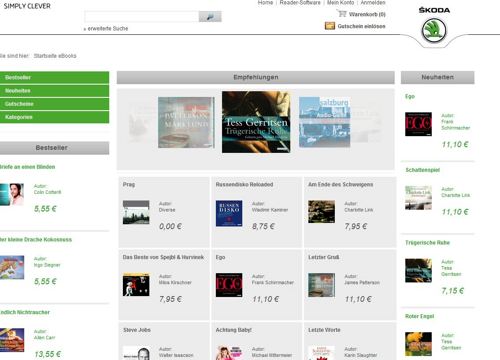The image size is (500, 360).
Task: Select Neuheiten in the green sidebar menu
Action: 54,91
